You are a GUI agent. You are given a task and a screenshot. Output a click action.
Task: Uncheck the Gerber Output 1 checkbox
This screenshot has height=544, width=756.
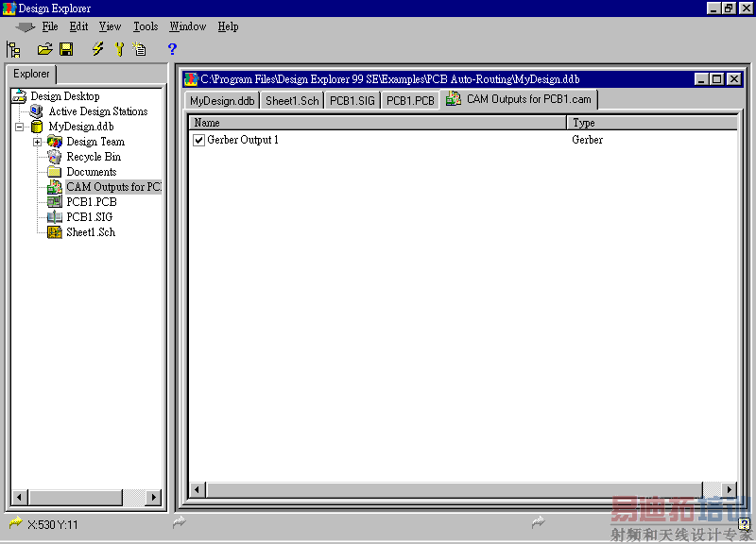pyautogui.click(x=198, y=140)
